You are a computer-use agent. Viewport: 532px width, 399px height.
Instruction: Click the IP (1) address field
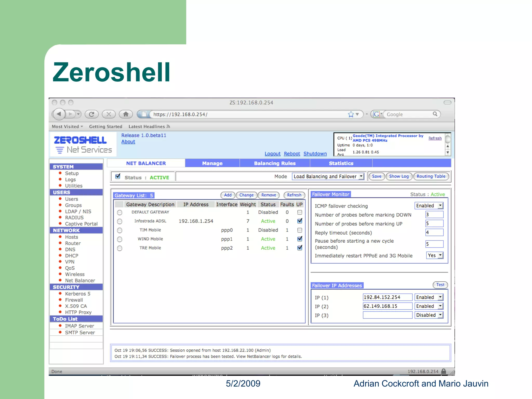[x=387, y=297]
